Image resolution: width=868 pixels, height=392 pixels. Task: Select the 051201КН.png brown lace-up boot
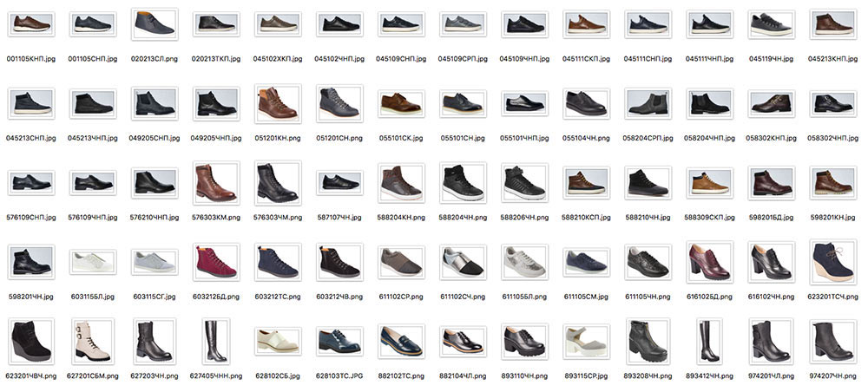tap(278, 103)
